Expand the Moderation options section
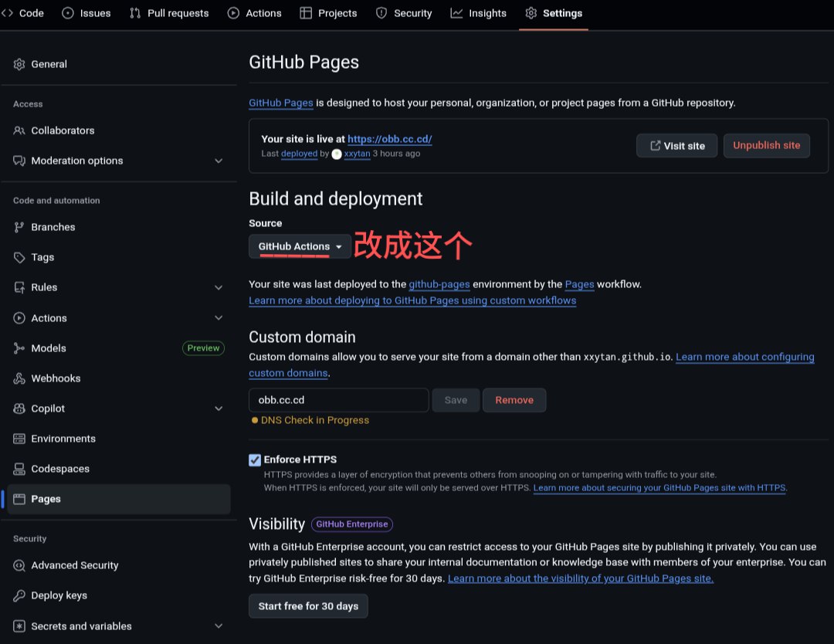 219,161
